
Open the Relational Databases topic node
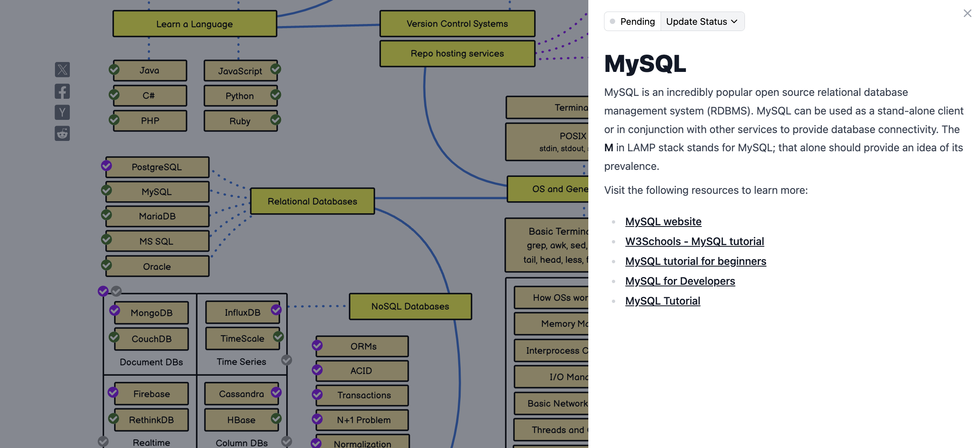tap(312, 201)
